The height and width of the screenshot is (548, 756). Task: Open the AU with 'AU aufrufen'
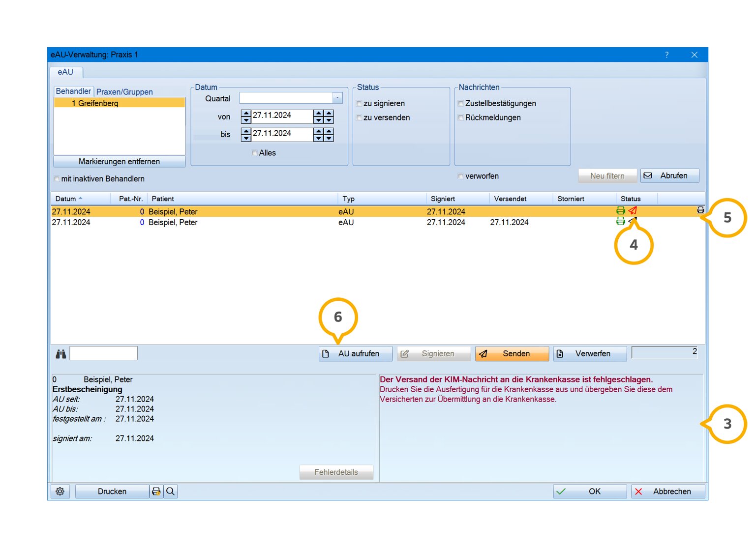tap(356, 354)
